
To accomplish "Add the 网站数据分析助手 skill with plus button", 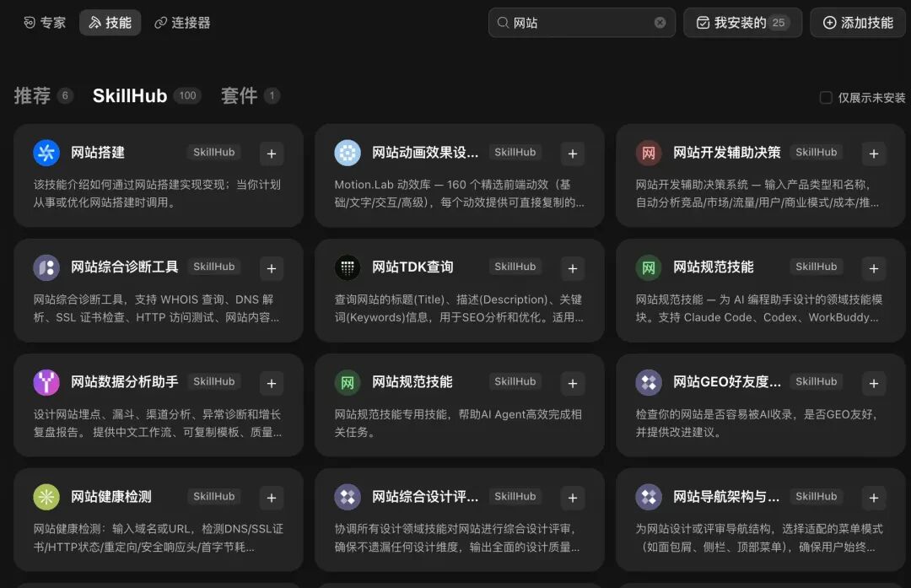I will coord(272,384).
